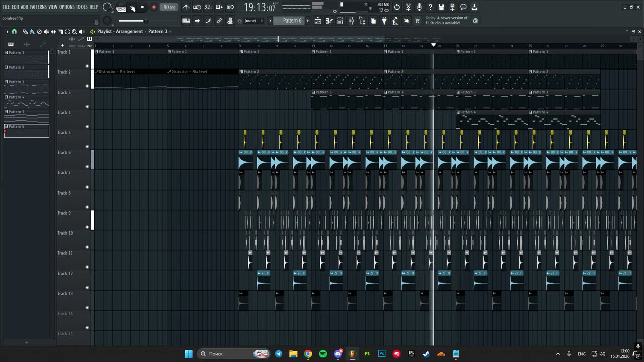Open the ADD menu
The height and width of the screenshot is (362, 644).
pos(25,7)
